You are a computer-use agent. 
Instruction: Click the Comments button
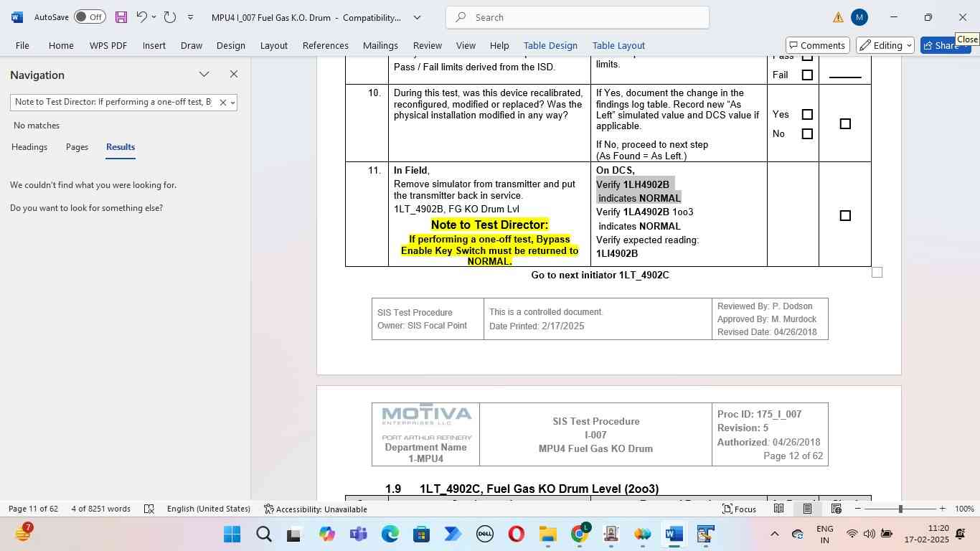coord(818,45)
